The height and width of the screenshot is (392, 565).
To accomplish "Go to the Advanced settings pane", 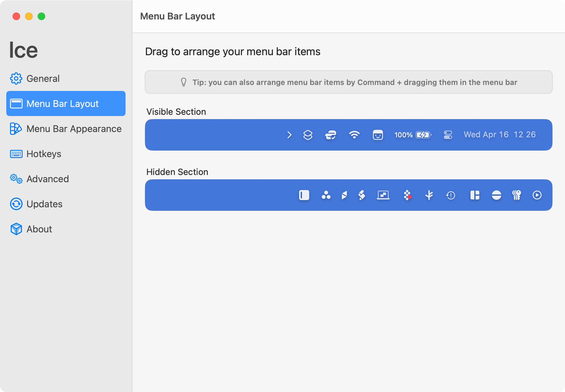I will (47, 179).
